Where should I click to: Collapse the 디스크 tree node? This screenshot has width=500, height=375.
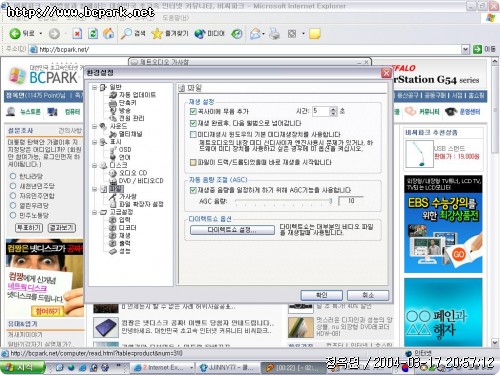pos(95,165)
